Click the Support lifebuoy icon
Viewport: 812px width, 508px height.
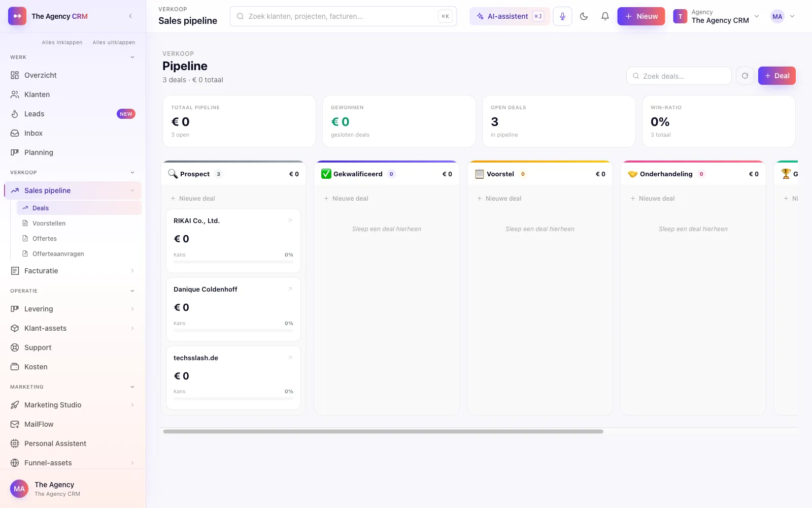pos(15,347)
